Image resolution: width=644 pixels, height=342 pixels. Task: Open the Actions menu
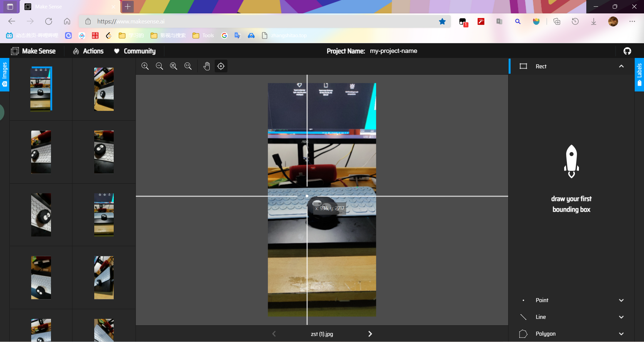click(x=89, y=51)
